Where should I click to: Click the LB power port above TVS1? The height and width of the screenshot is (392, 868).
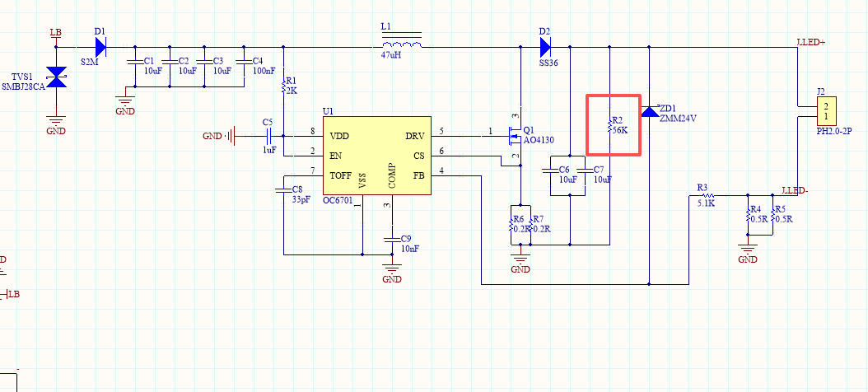coord(55,33)
